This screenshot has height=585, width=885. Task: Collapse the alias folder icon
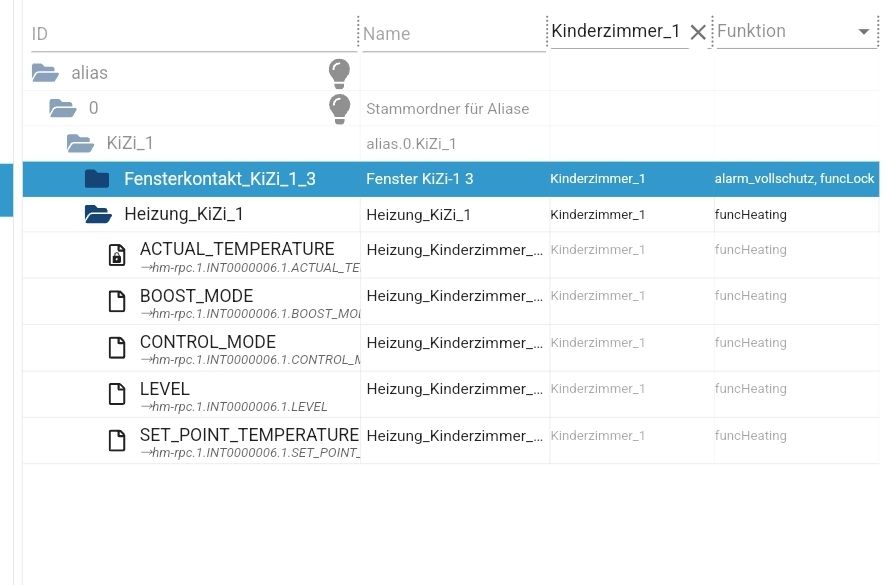point(45,73)
